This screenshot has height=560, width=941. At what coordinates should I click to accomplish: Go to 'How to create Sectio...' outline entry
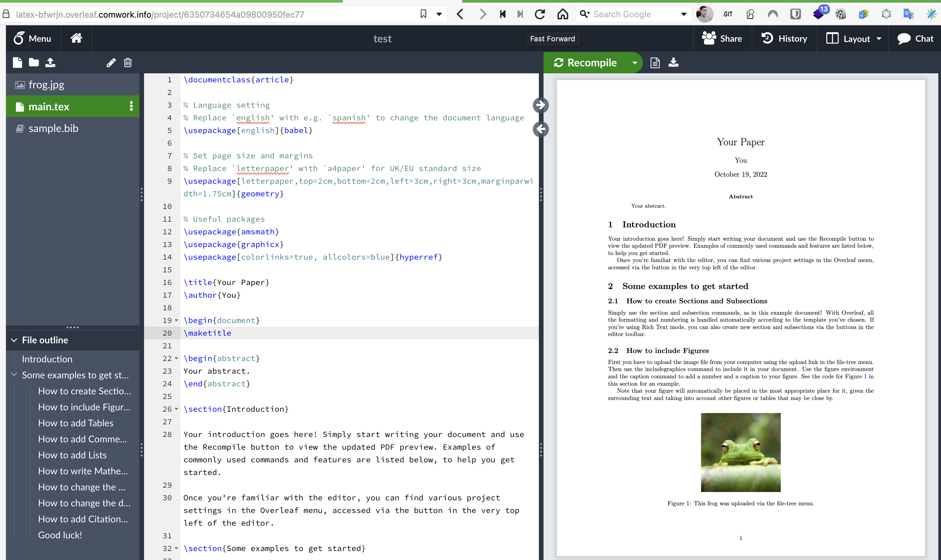pos(85,391)
